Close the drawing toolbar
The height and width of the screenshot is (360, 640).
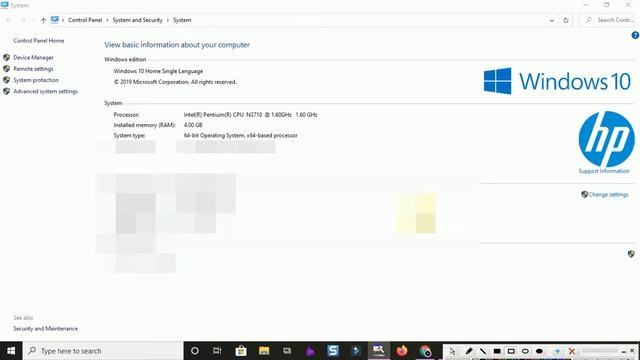(632, 351)
